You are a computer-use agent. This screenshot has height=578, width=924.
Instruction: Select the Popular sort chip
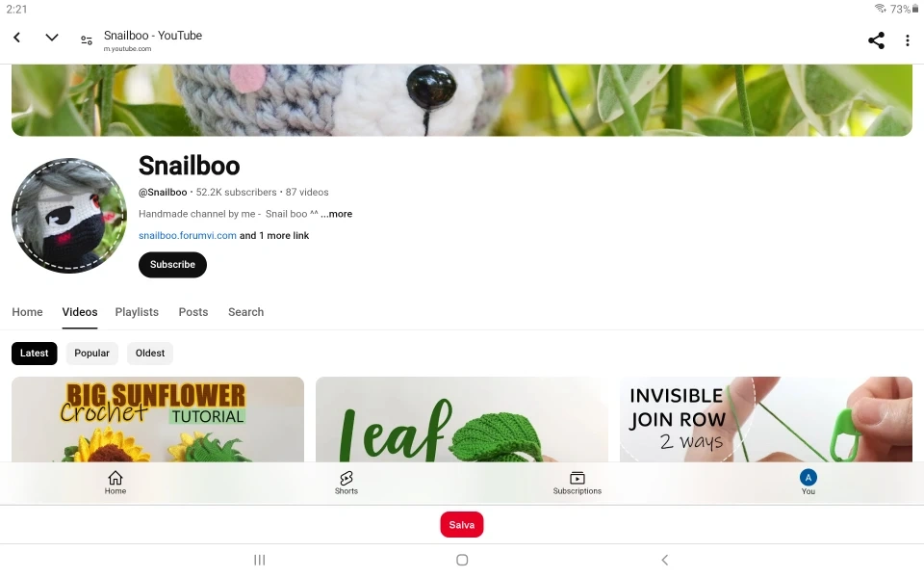(92, 354)
